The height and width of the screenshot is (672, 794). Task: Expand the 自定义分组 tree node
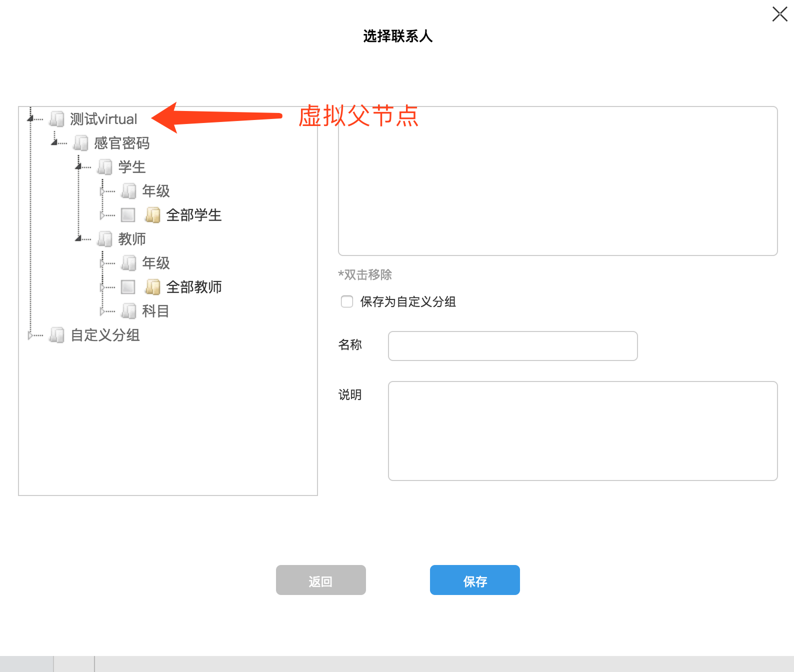pyautogui.click(x=30, y=335)
